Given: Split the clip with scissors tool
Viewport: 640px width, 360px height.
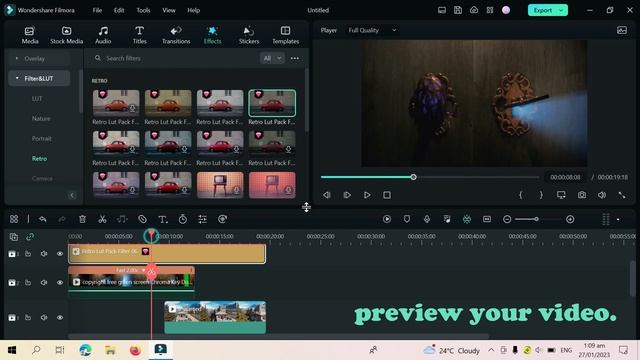Looking at the screenshot, I should click(102, 219).
